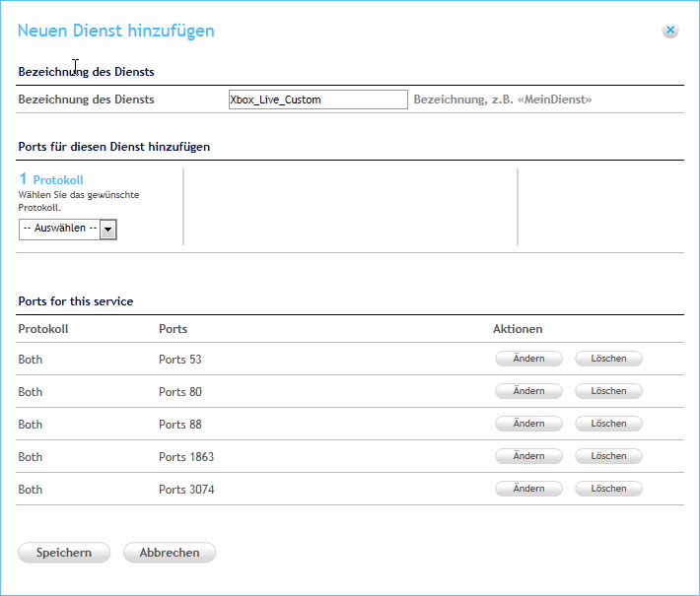Click Ändern for Ports 53

[528, 359]
